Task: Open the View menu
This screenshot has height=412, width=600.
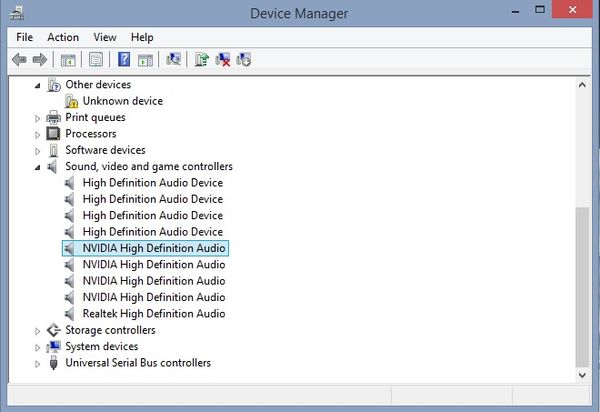Action: 105,37
